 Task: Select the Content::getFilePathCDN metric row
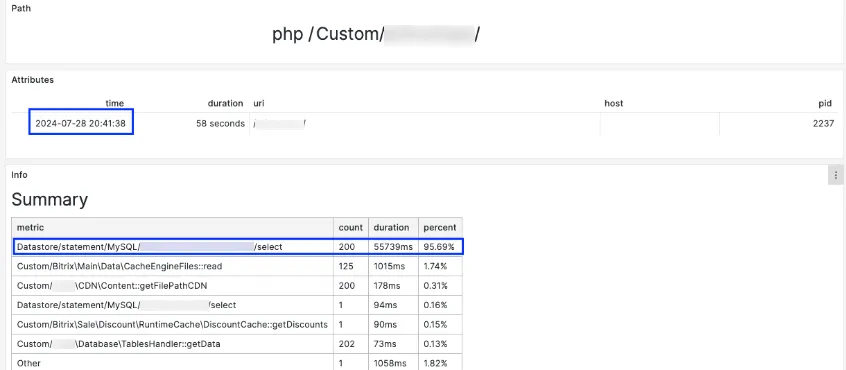[x=237, y=285]
